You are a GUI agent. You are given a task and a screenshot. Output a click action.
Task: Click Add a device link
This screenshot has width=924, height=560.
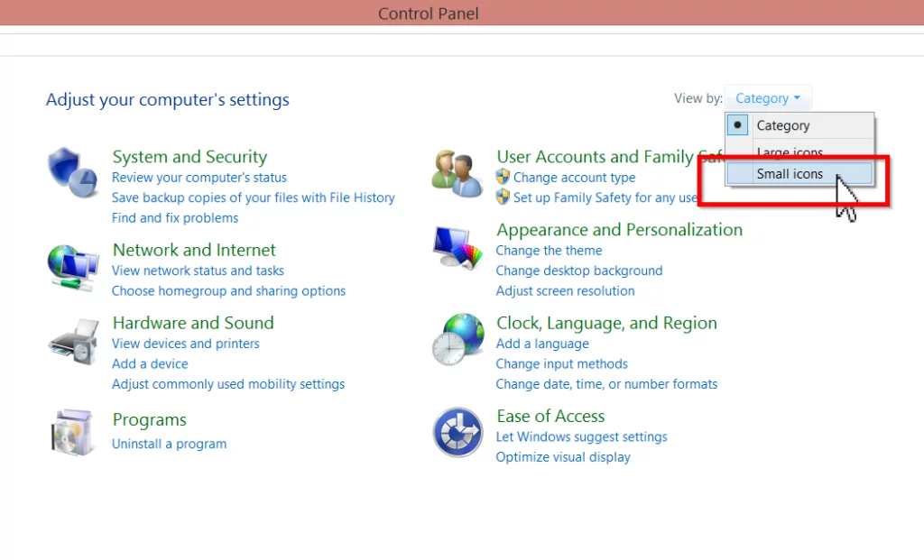pyautogui.click(x=150, y=364)
